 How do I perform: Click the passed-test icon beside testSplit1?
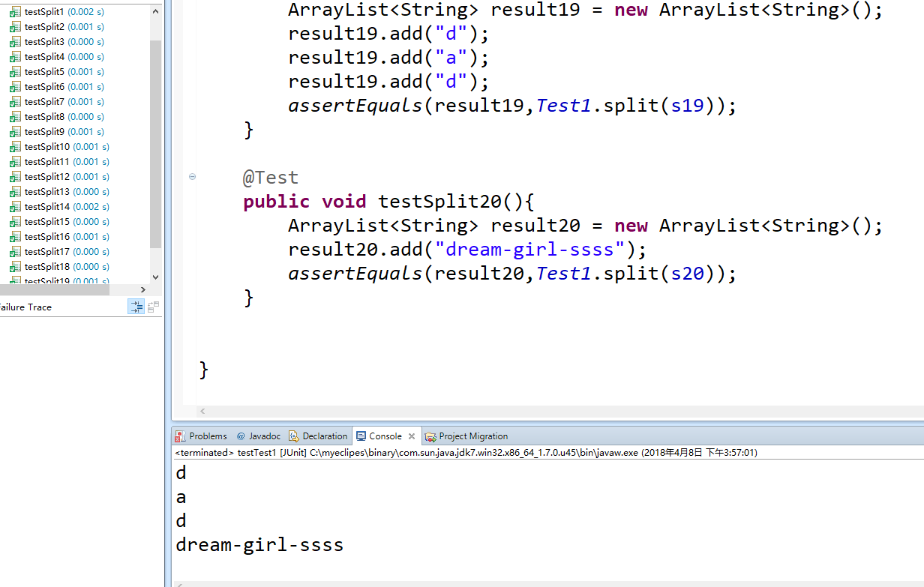[15, 12]
